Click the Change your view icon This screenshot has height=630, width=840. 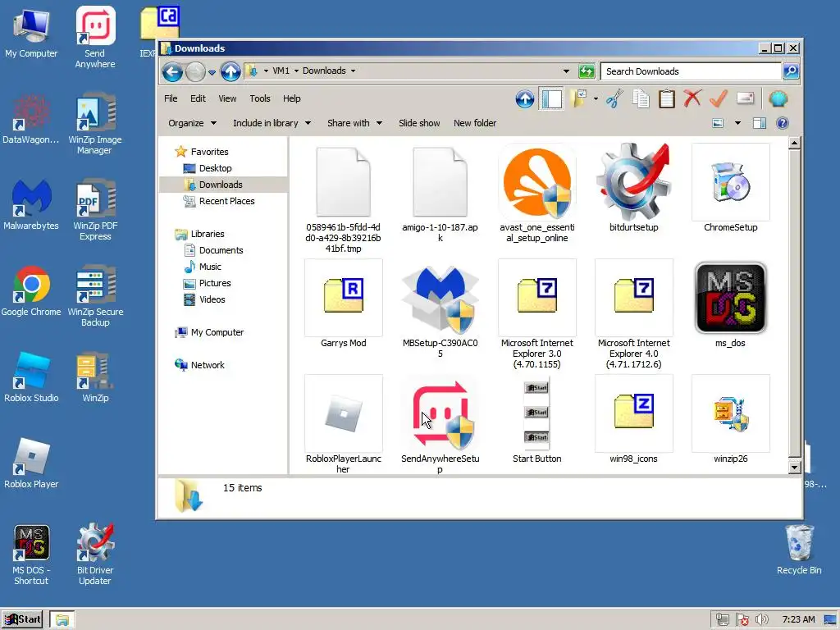718,123
